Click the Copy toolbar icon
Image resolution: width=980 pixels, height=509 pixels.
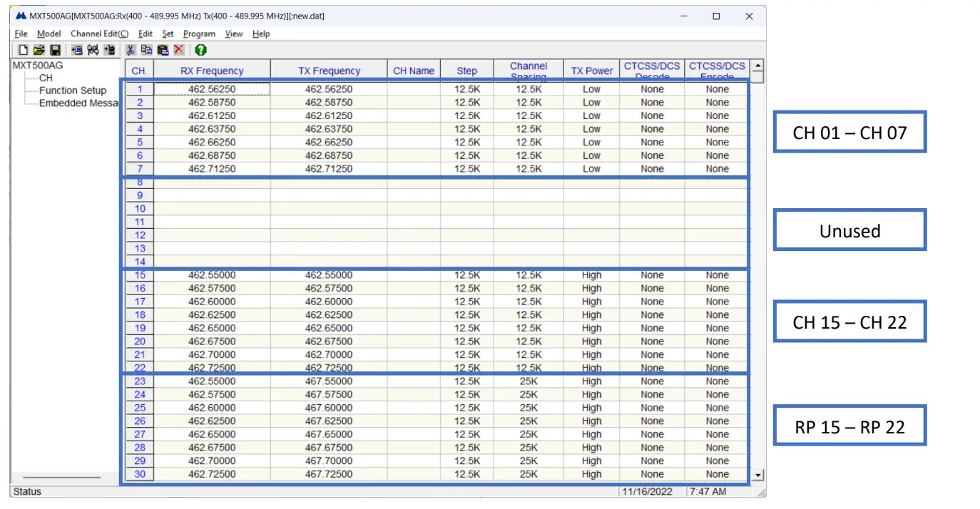(x=146, y=50)
